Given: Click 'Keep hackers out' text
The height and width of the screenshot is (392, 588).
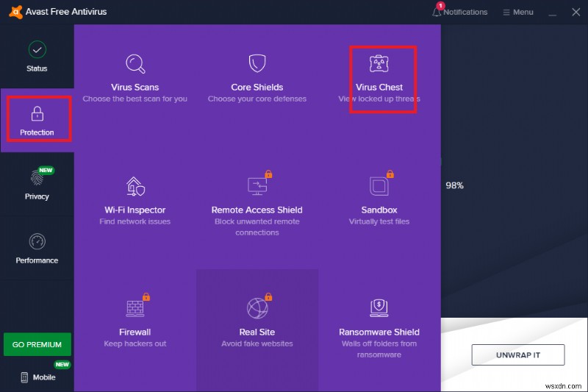Looking at the screenshot, I should [135, 343].
